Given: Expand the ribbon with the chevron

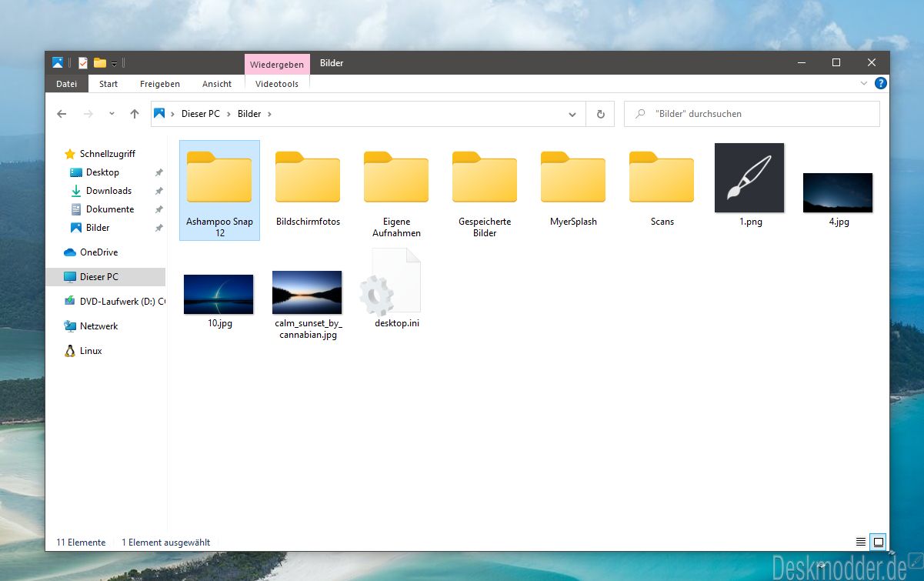Looking at the screenshot, I should pos(863,83).
